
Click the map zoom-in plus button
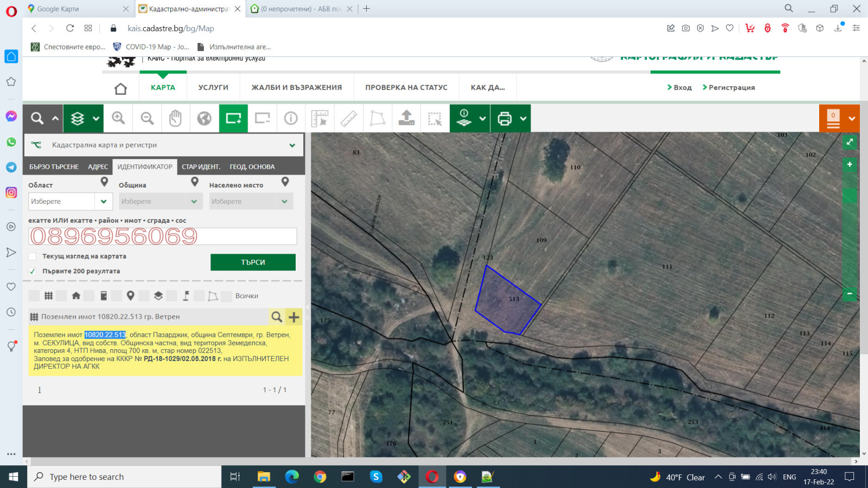click(x=850, y=164)
